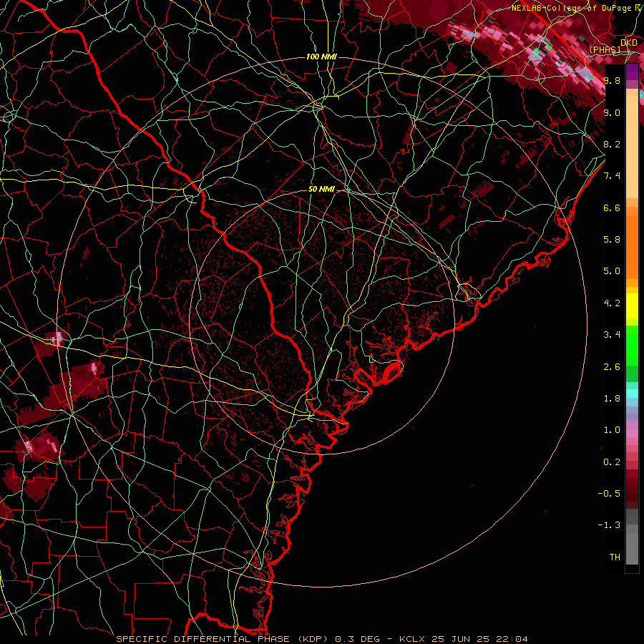Screen dimensions: 644x644
Task: Click the 7.4 value on color scale
Action: tap(612, 176)
